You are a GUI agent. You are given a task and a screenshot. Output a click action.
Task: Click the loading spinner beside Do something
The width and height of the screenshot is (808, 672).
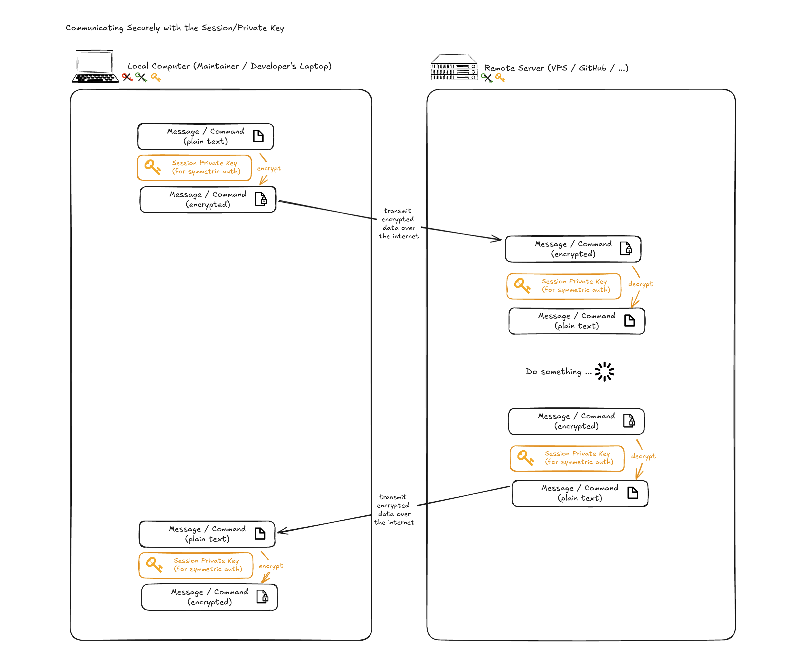604,371
